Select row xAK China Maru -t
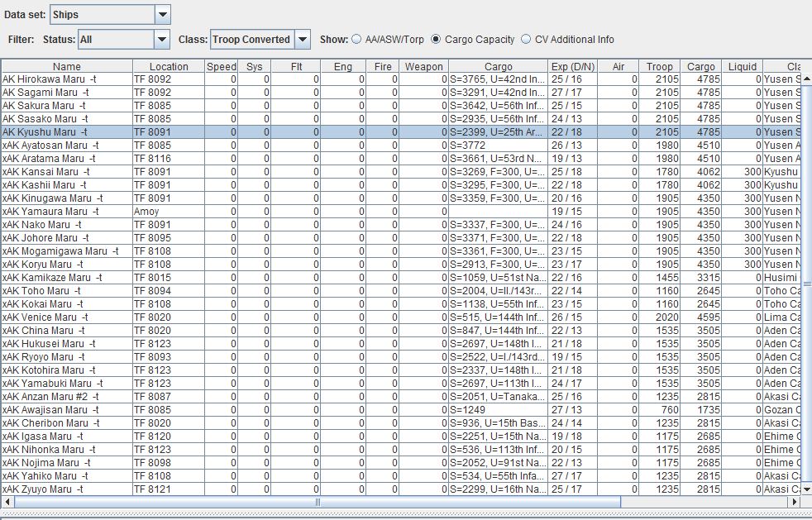 click(401, 331)
